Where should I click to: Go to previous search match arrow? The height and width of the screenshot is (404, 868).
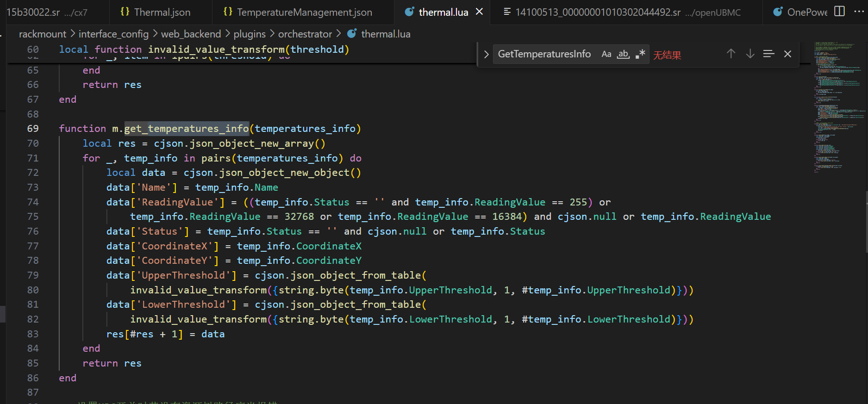[x=731, y=54]
